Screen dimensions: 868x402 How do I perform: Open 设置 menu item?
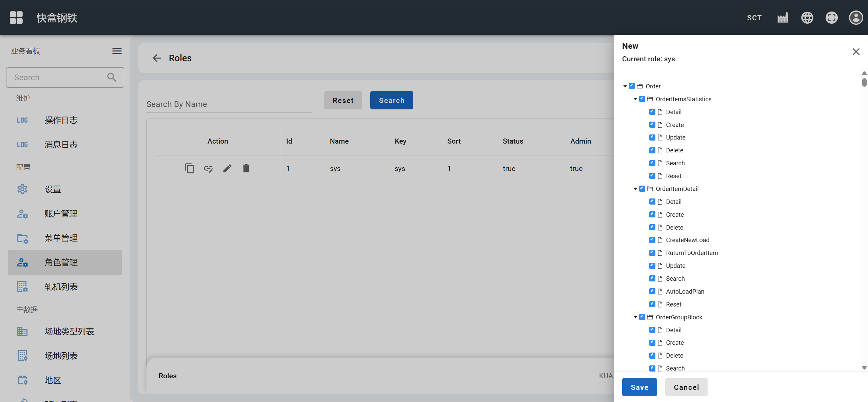65,189
